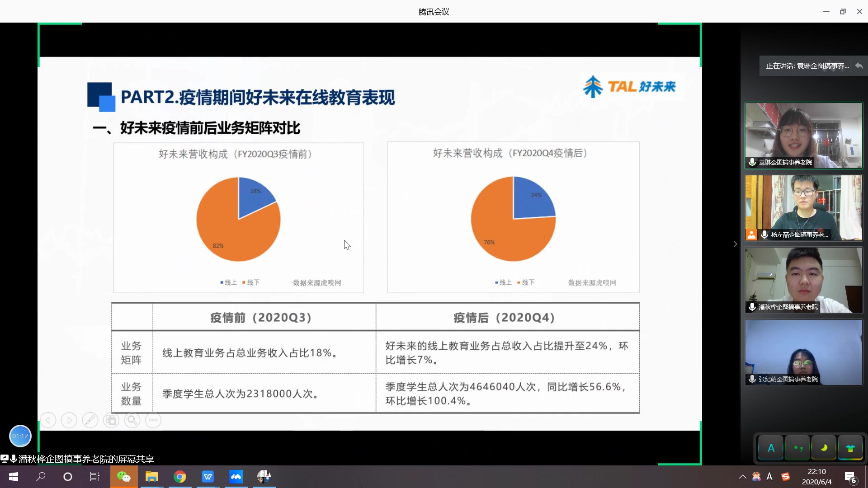Switch to Tencent Meeting taskbar icon
The width and height of the screenshot is (868, 488).
tap(236, 477)
